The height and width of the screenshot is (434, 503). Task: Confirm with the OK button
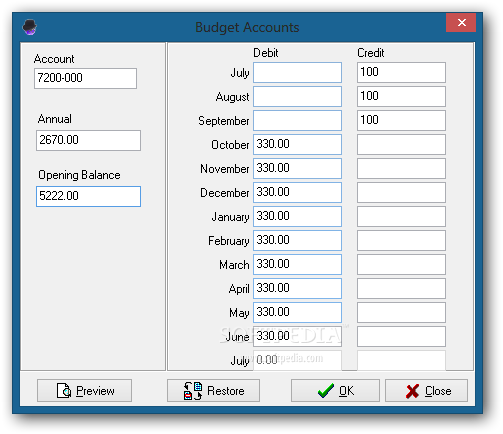pyautogui.click(x=335, y=390)
